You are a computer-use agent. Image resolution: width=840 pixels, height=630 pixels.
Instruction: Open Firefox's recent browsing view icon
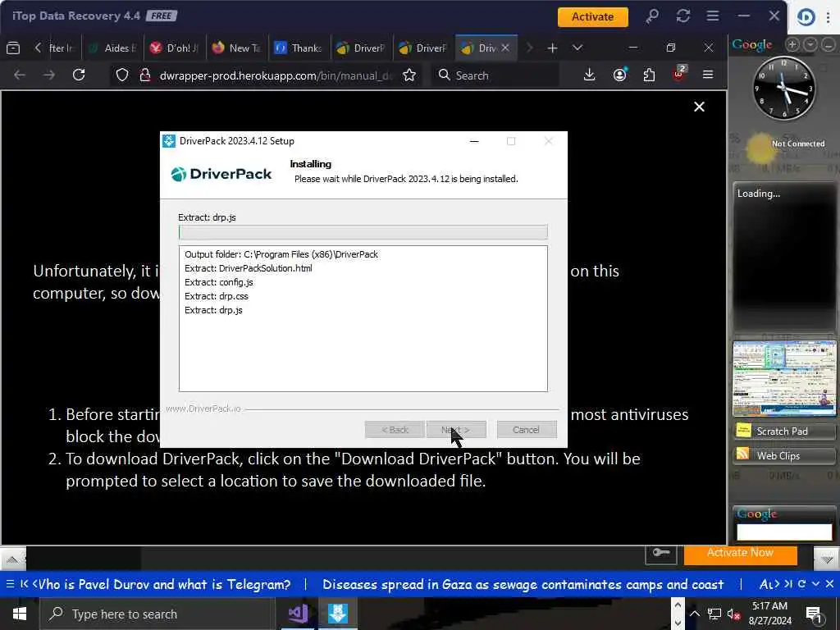click(13, 48)
